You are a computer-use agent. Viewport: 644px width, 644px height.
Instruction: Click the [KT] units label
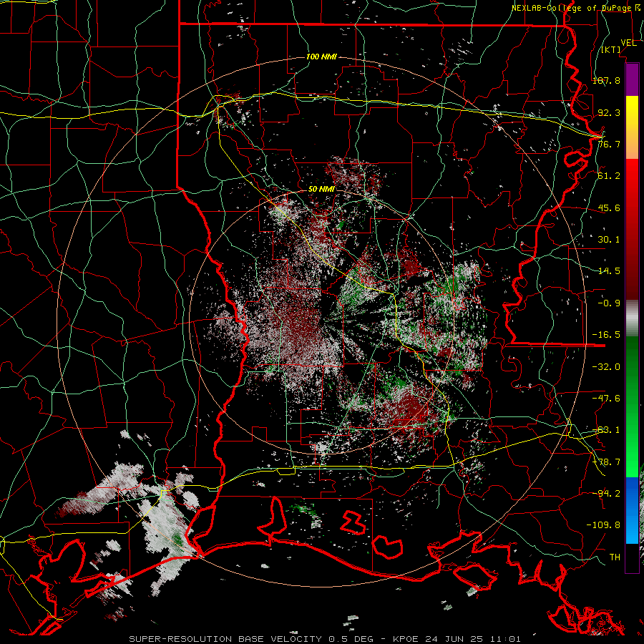[611, 49]
